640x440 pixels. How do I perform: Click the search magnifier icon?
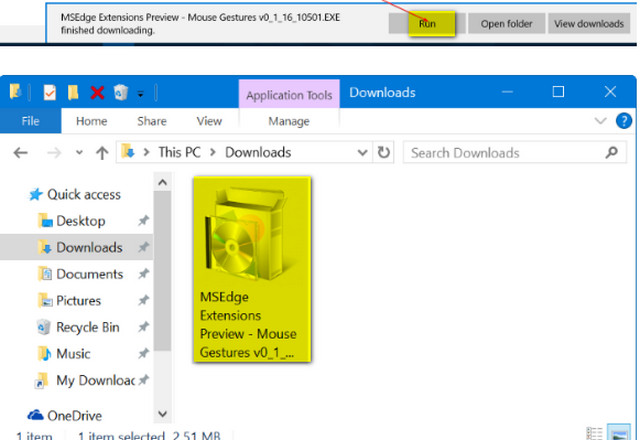click(x=611, y=153)
